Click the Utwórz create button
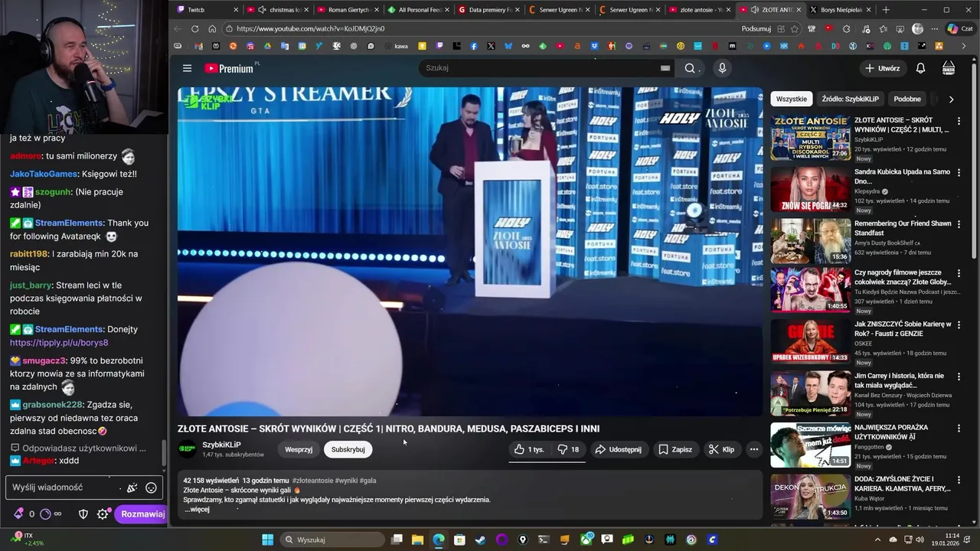This screenshot has height=551, width=980. (x=883, y=68)
